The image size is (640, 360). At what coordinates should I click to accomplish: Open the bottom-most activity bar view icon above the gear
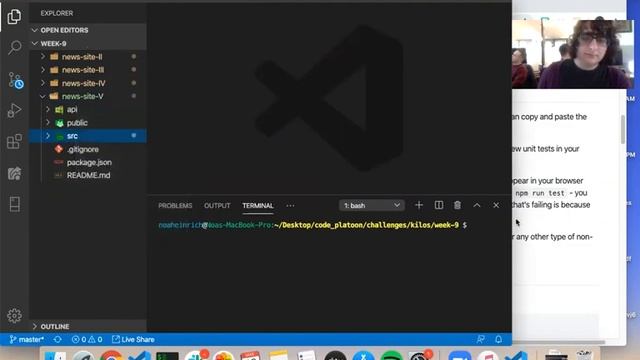pyautogui.click(x=14, y=204)
